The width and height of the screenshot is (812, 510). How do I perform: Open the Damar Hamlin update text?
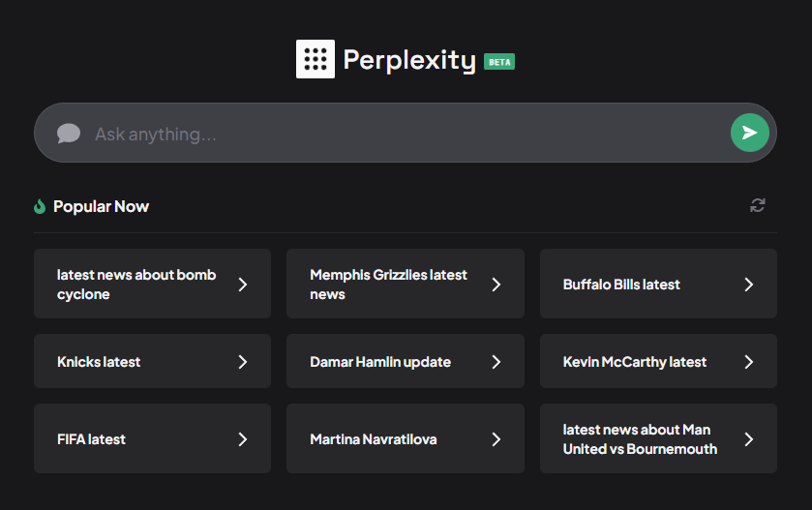pyautogui.click(x=380, y=362)
